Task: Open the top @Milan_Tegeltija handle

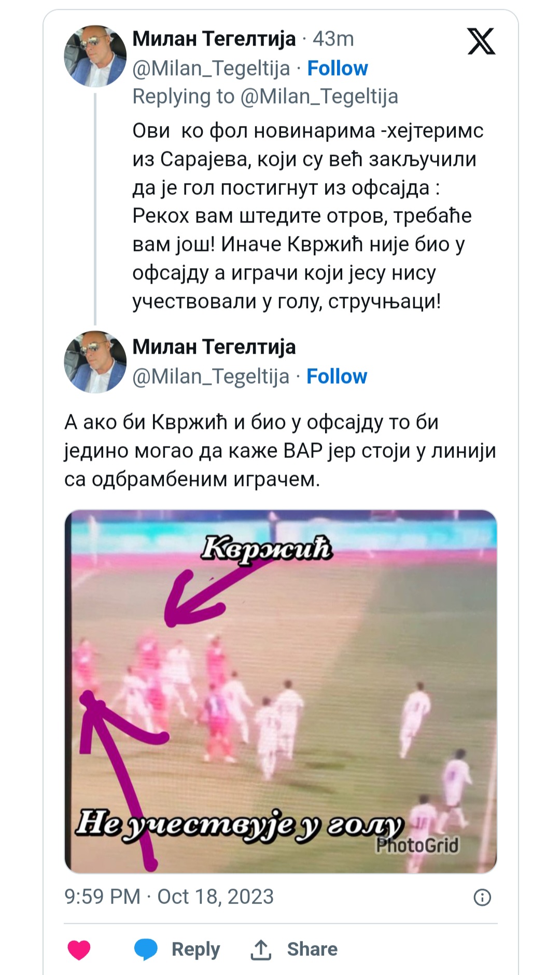Action: tap(211, 68)
